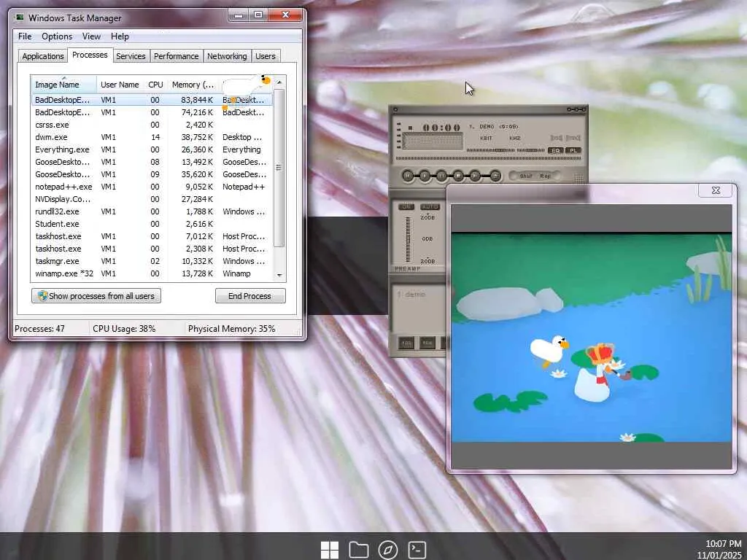Close the goose video popup window
Image resolution: width=747 pixels, height=560 pixels.
tap(716, 190)
